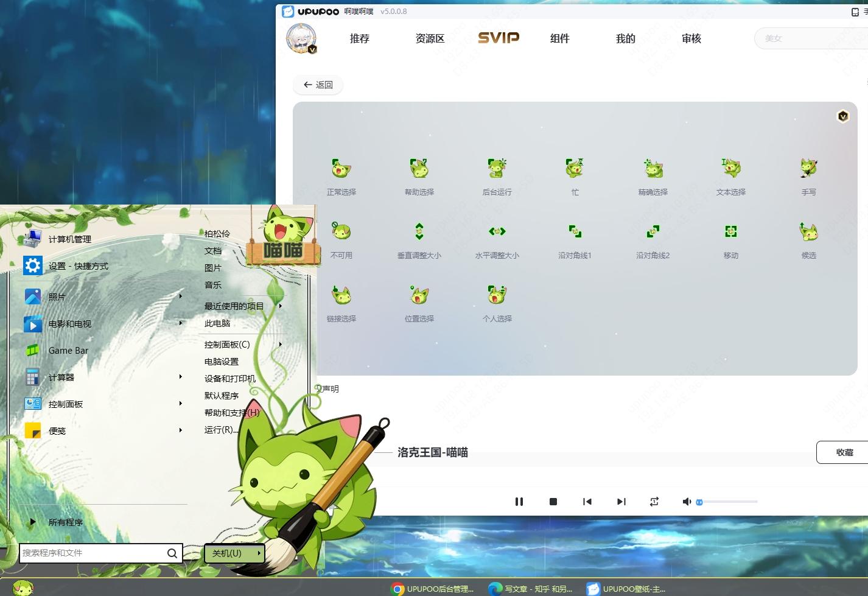Screen dimensions: 868x596
Task: Skip to the previous wallpaper
Action: tap(587, 502)
